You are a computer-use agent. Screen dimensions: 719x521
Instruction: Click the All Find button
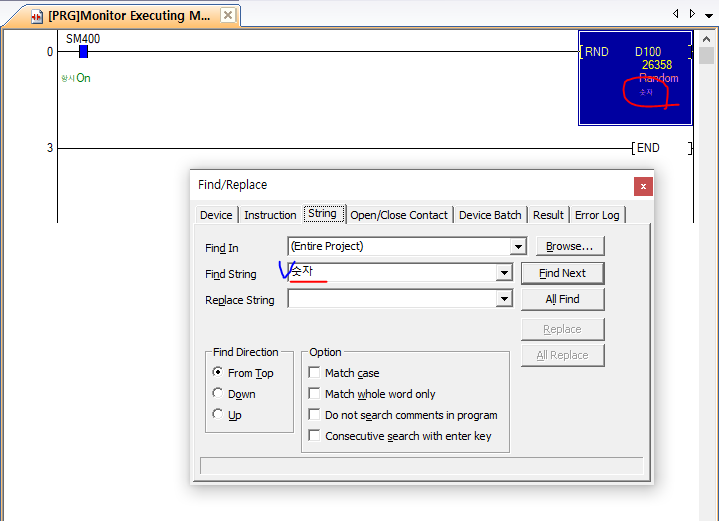(562, 299)
